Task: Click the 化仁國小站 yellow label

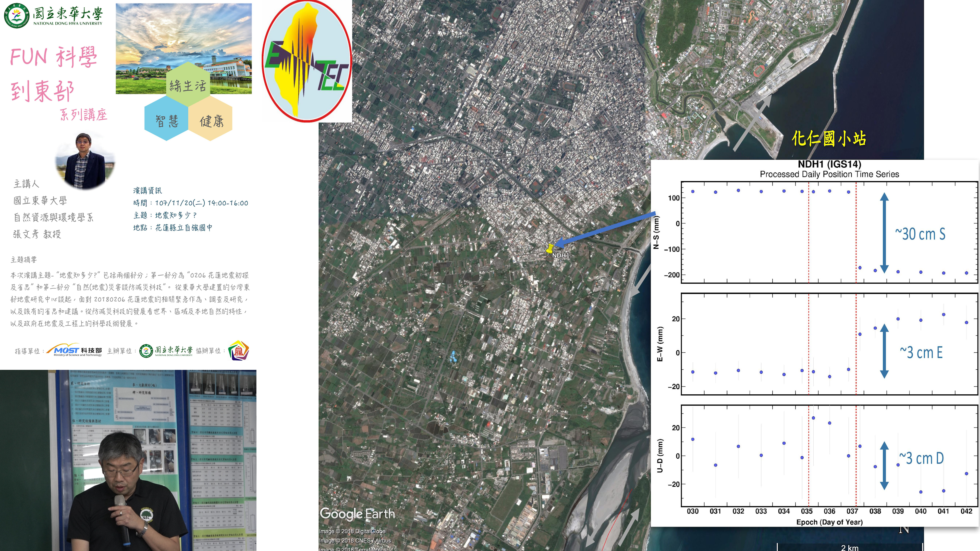Action: click(829, 139)
